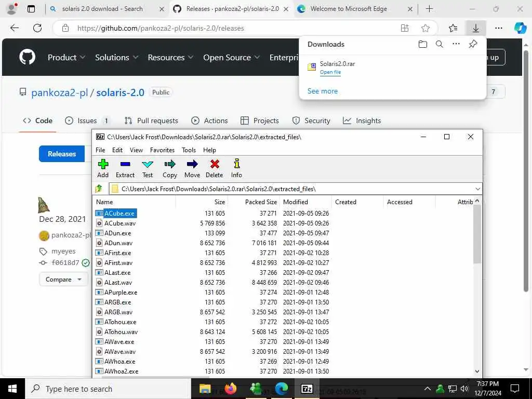Open more options in Downloads panel
Viewport: 532px width, 399px height.
click(x=456, y=44)
